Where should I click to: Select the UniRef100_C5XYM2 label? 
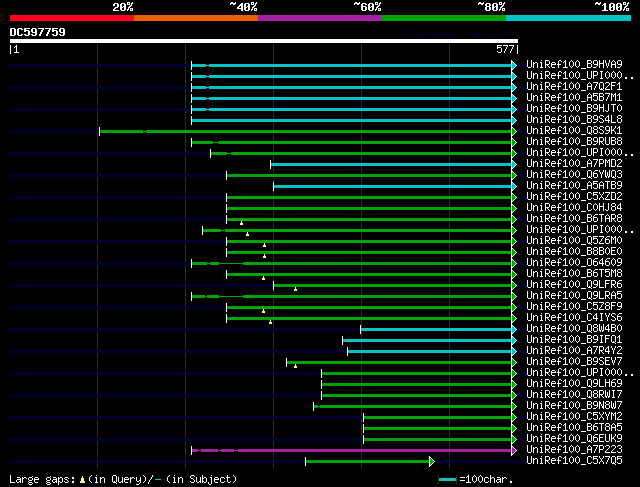pyautogui.click(x=574, y=417)
